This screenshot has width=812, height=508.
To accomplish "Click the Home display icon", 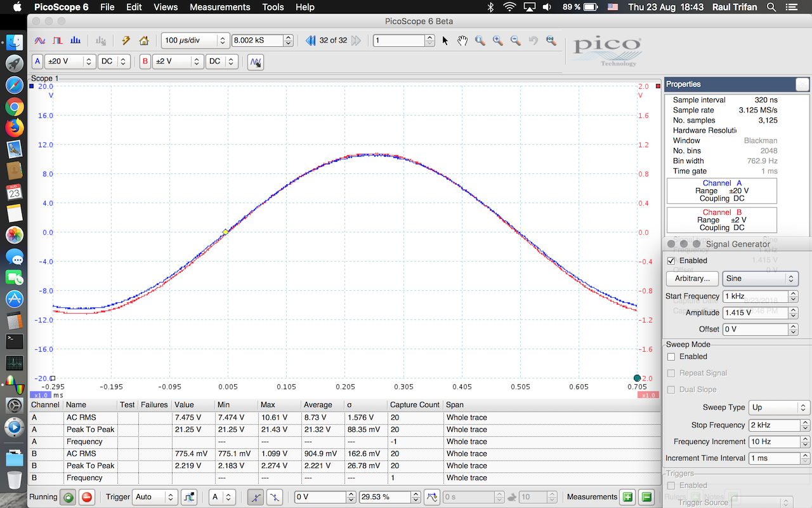I will coord(144,41).
